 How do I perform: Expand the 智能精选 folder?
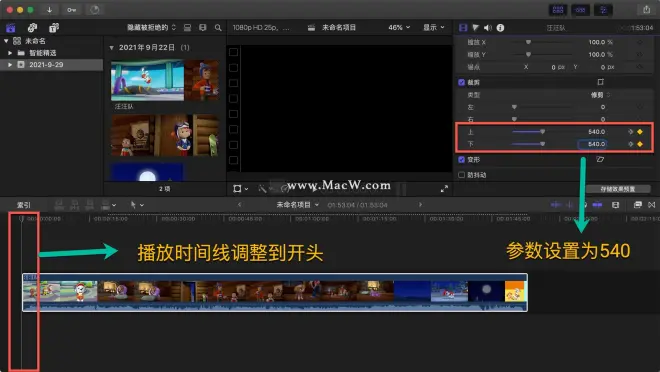coord(10,53)
